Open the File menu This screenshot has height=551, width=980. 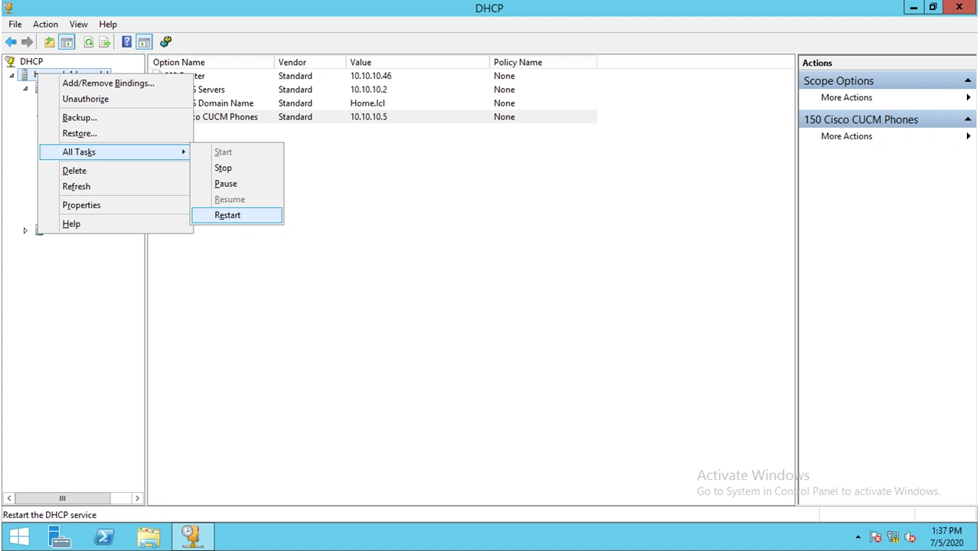[15, 24]
